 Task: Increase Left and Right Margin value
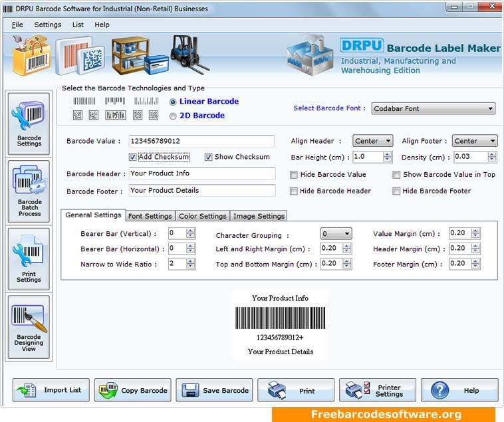pos(347,246)
